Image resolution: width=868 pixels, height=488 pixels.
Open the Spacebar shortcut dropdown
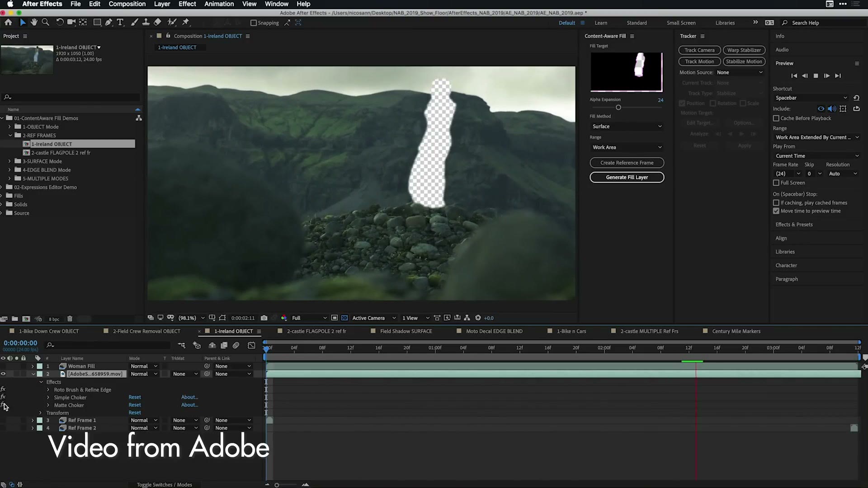coord(811,98)
